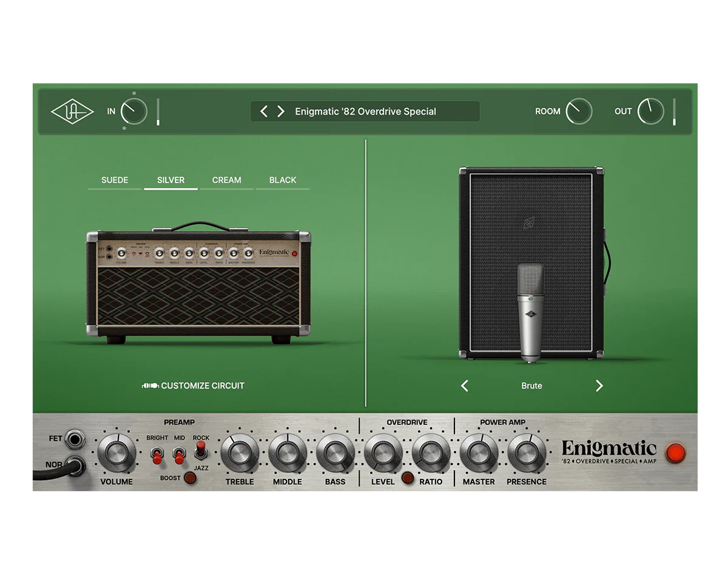Open the Enigmatic '82 Overdrive Special preset name
728x571 pixels.
365,112
